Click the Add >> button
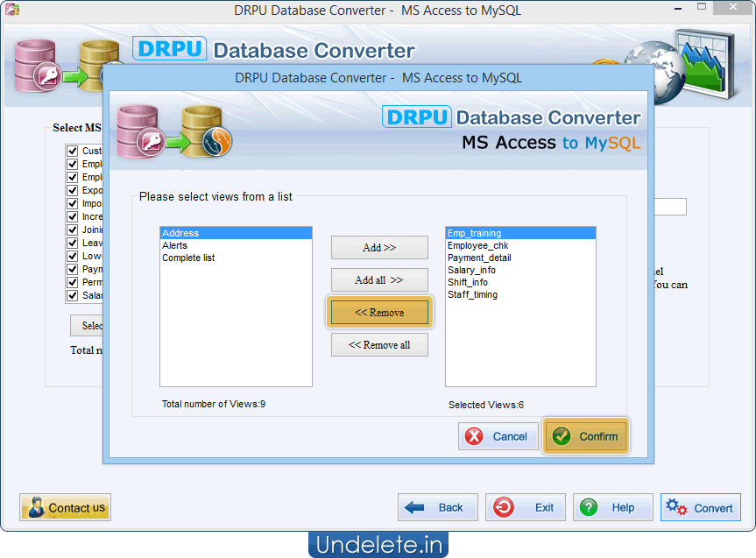Screen dimensions: 756x558 (x=379, y=247)
